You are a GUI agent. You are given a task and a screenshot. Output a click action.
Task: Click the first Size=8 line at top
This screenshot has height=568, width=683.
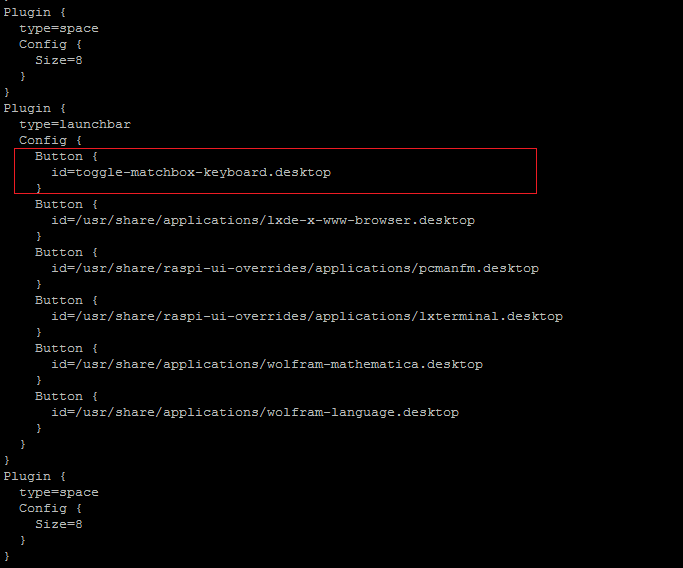click(x=58, y=60)
